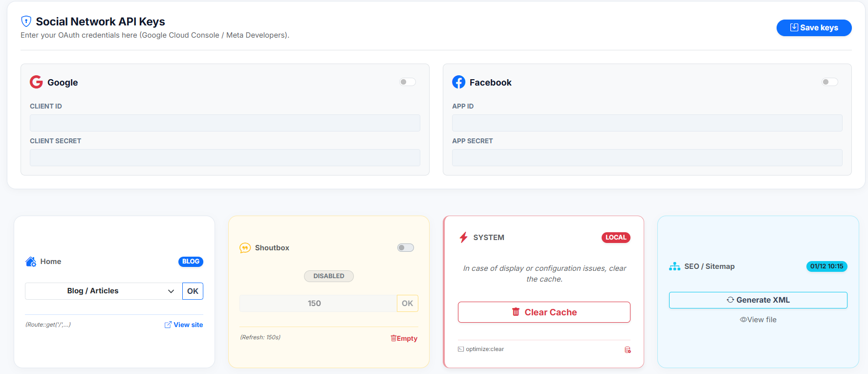868x374 pixels.
Task: Click the terminal icon next to optimize:clear
Action: click(461, 349)
